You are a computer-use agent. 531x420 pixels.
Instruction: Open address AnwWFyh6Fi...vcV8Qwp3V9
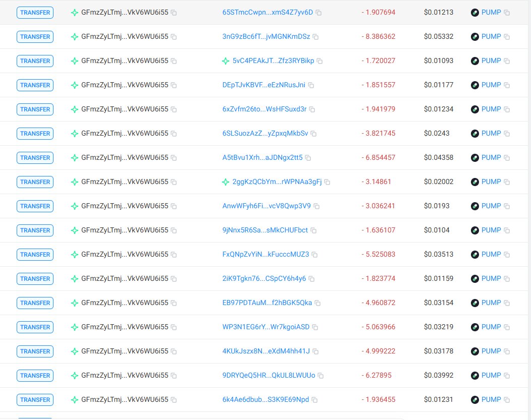267,206
